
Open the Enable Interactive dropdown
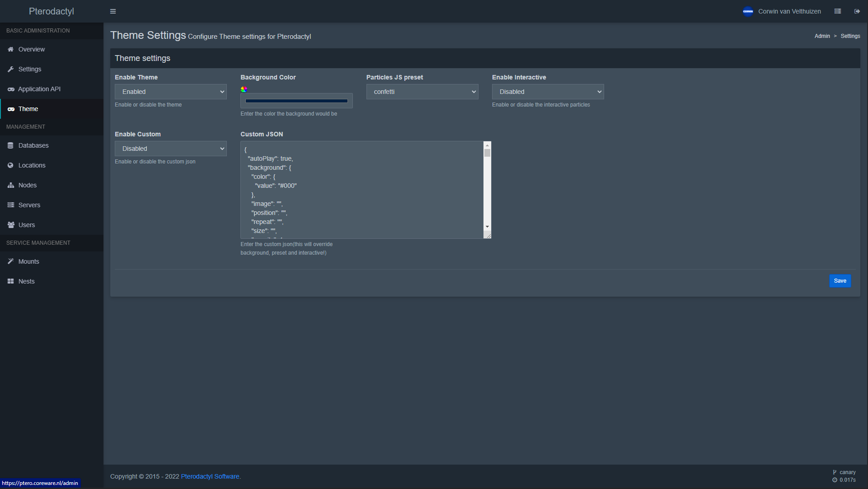[548, 92]
